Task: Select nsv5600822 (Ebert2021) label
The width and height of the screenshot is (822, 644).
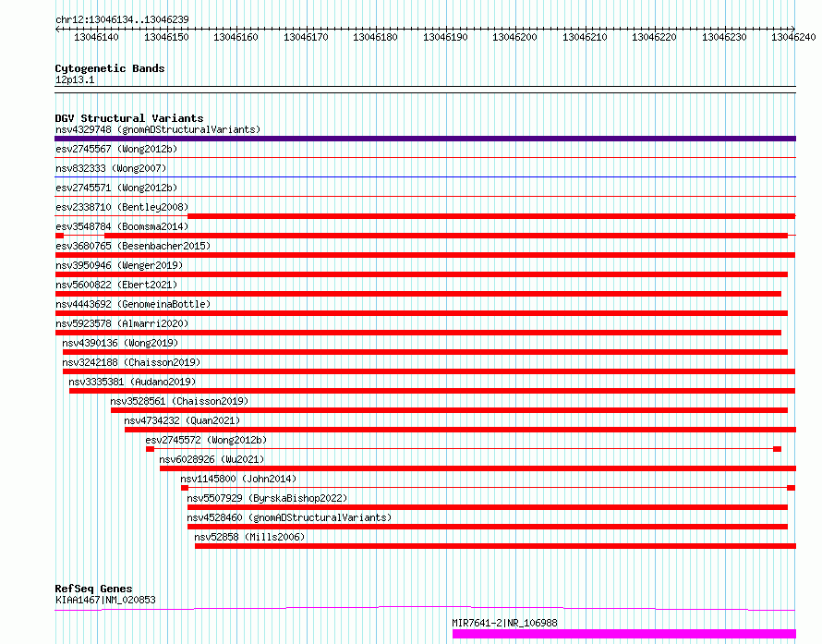Action: click(x=116, y=285)
